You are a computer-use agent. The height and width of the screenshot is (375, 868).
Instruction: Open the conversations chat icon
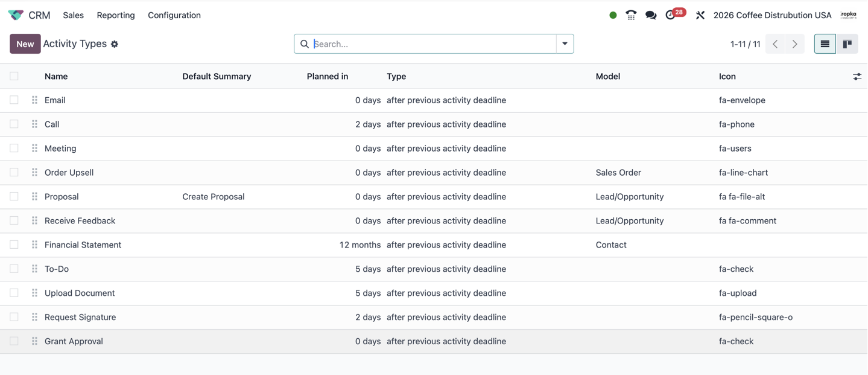[651, 15]
